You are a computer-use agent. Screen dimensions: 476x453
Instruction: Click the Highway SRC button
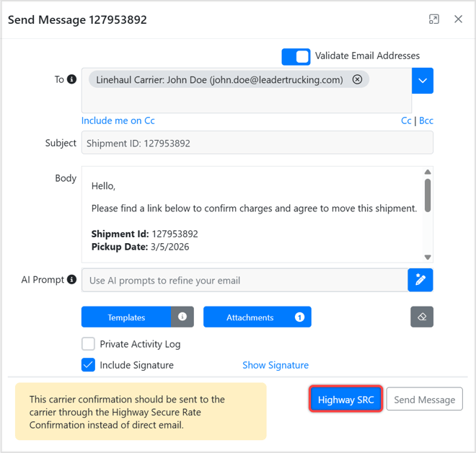point(345,400)
